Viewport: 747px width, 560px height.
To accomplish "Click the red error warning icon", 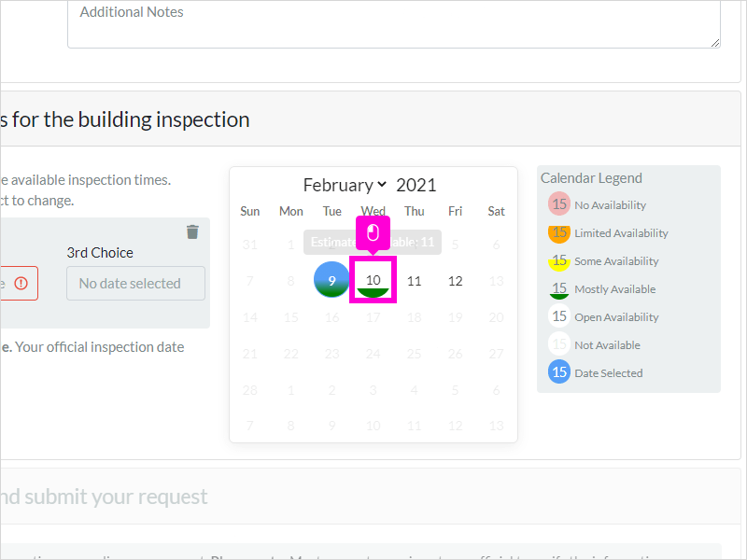I will 21,283.
